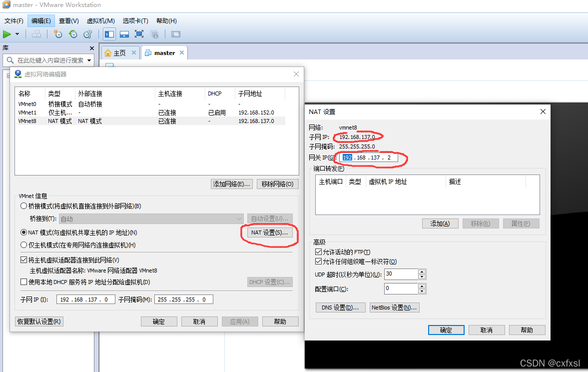Select the 桥接模式 radio button
588x372 pixels.
[x=23, y=205]
